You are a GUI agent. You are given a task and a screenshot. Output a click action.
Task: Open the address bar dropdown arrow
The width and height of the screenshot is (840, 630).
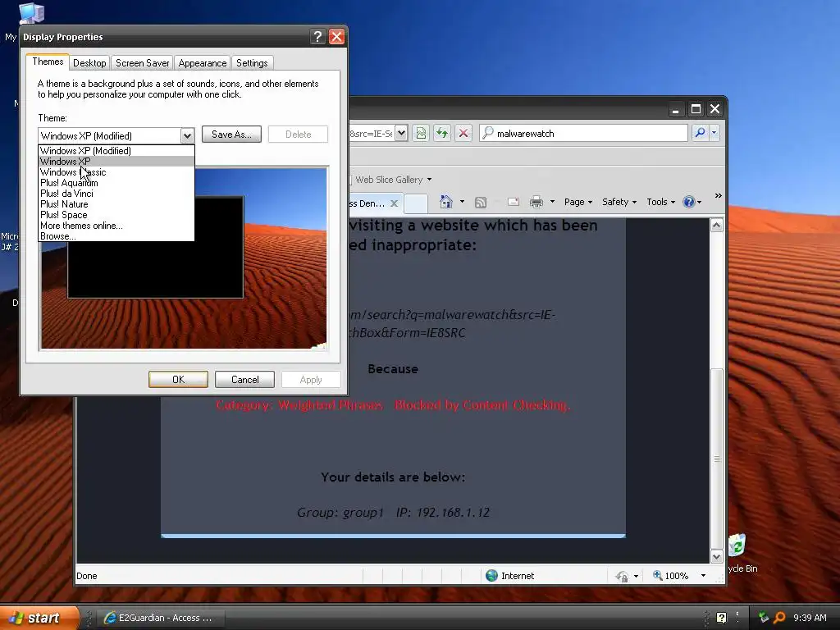tap(401, 133)
